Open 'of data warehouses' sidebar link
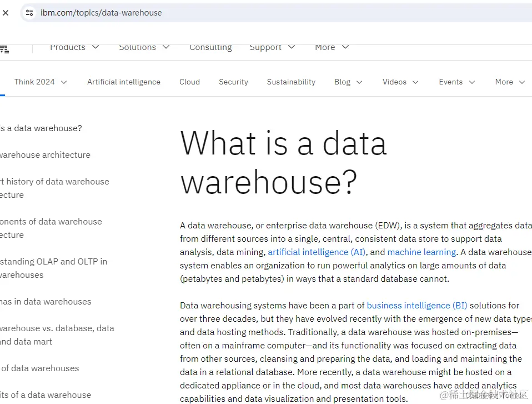Screen dimensions: 532x404 click(x=39, y=368)
